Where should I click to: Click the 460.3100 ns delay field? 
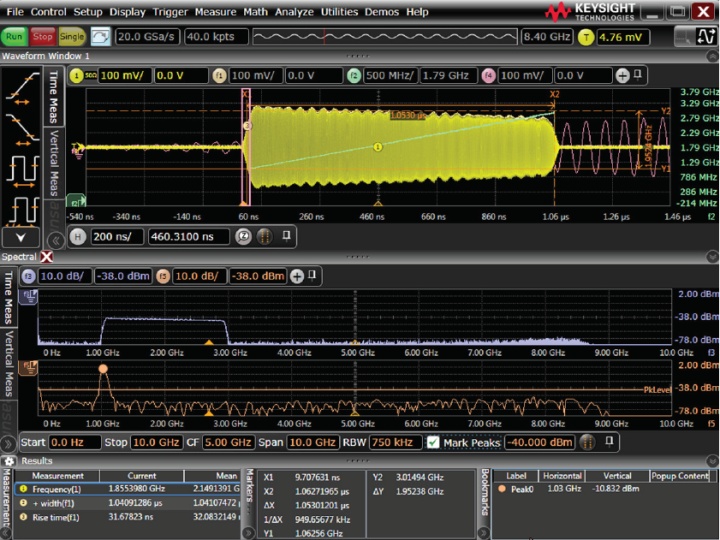click(188, 237)
